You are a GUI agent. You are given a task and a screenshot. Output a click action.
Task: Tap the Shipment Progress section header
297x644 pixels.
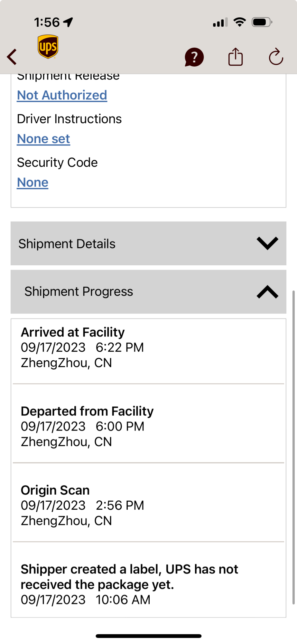pos(148,292)
